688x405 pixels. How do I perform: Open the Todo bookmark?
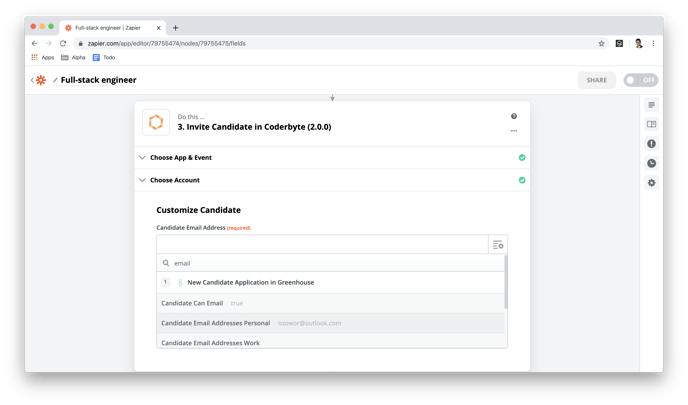[104, 57]
